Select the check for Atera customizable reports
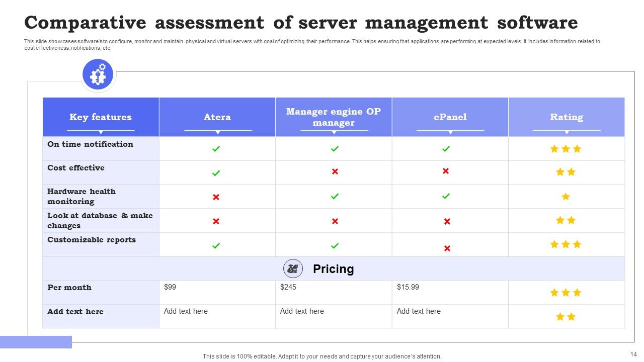 [216, 245]
